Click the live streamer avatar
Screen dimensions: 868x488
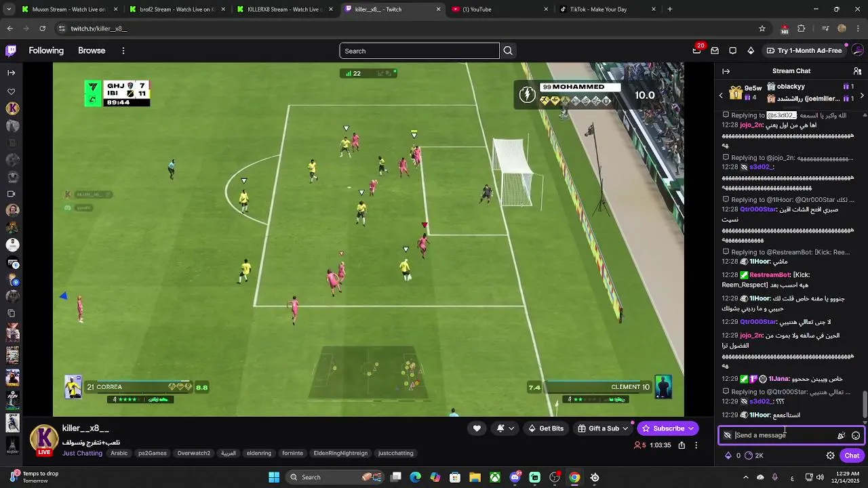click(x=44, y=439)
